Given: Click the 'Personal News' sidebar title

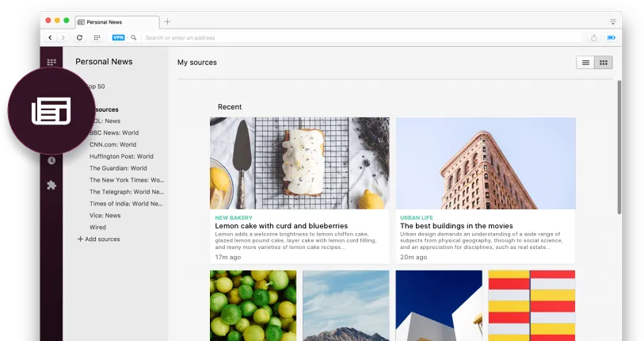Looking at the screenshot, I should pyautogui.click(x=104, y=62).
